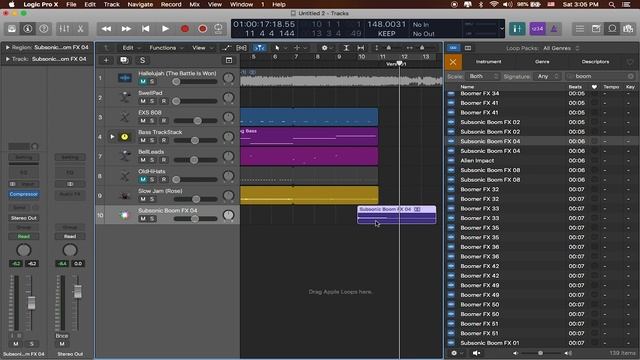This screenshot has height=360, width=640.
Task: Open Loop Packs All Genres dropdown
Action: (x=561, y=48)
